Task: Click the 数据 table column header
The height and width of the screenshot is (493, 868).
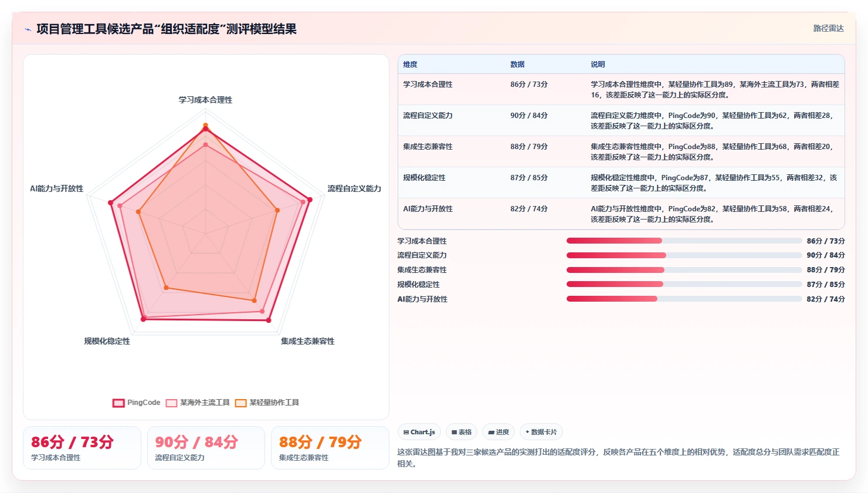Action: 517,65
